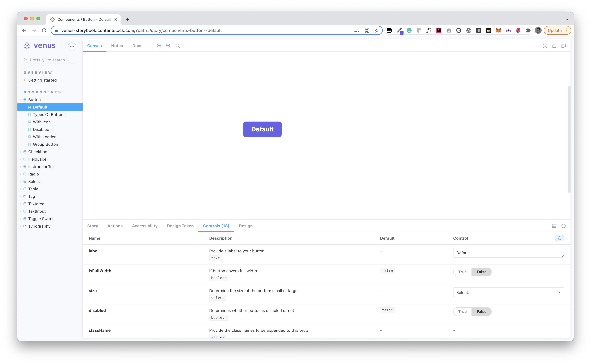Open a new browser tab

[128, 20]
